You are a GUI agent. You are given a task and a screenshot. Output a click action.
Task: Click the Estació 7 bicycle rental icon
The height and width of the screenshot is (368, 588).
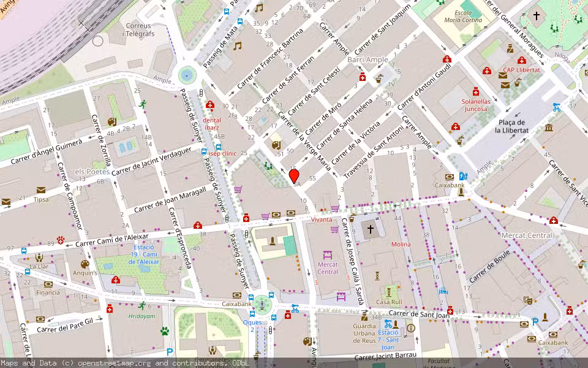point(388,324)
